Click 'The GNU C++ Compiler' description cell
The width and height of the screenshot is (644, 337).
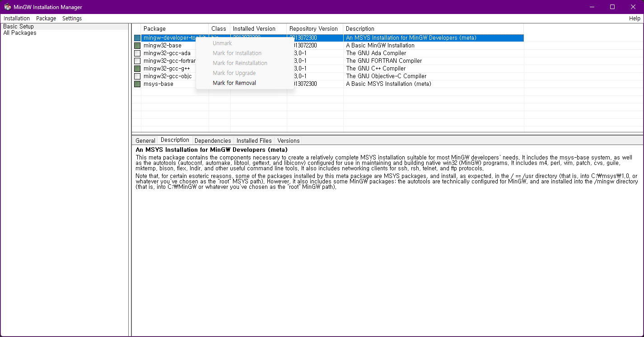click(376, 69)
